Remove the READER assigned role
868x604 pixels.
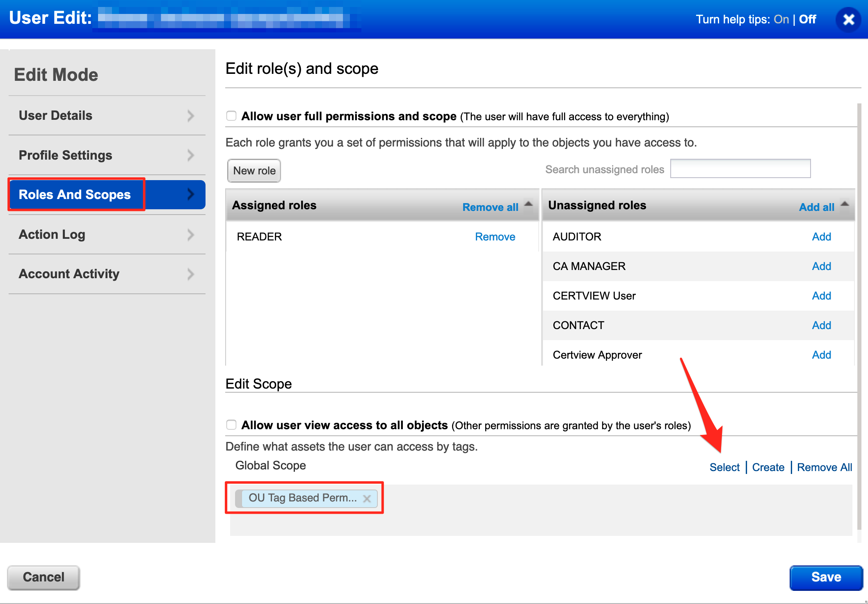(495, 236)
